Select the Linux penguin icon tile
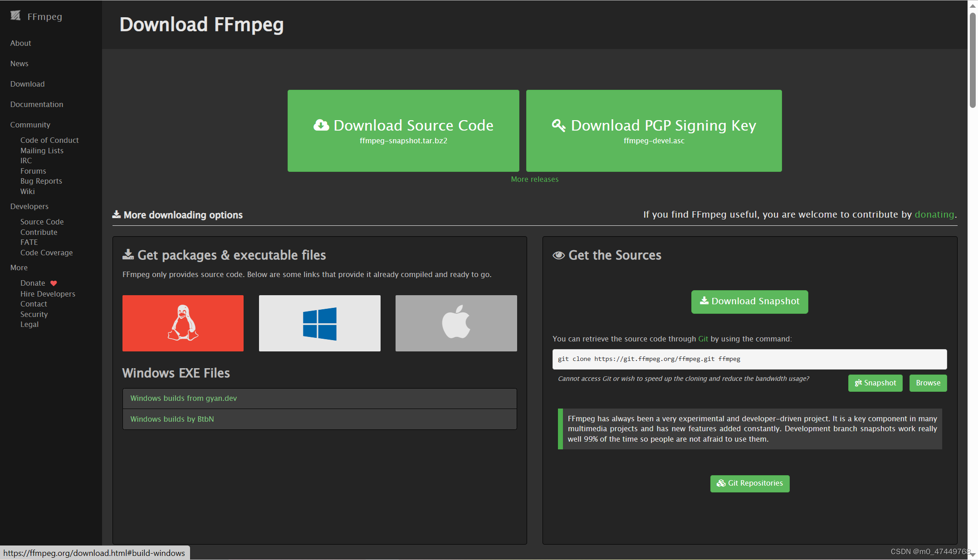978x560 pixels. click(x=183, y=323)
